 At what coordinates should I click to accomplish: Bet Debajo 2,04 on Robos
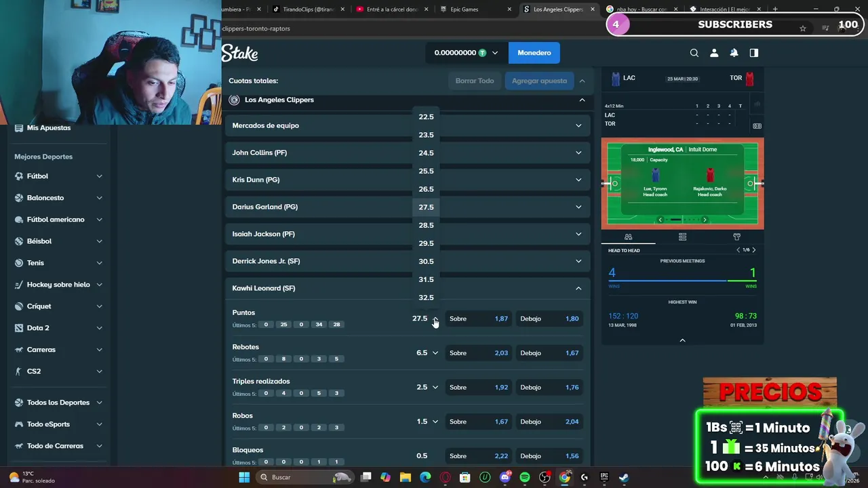(x=549, y=422)
